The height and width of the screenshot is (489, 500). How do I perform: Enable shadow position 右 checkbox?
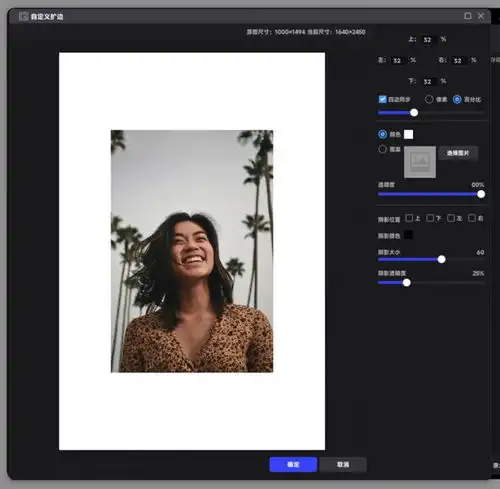tap(472, 218)
